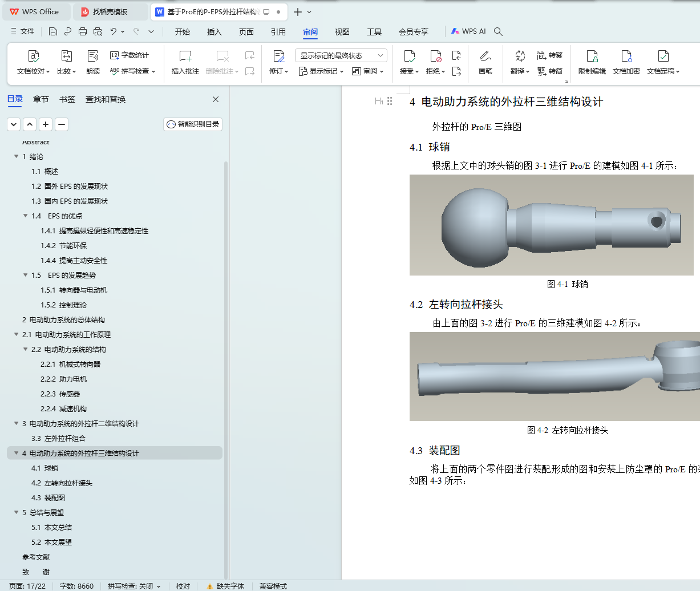This screenshot has height=591, width=700.
Task: Click the print icon in quick access bar
Action: (83, 31)
